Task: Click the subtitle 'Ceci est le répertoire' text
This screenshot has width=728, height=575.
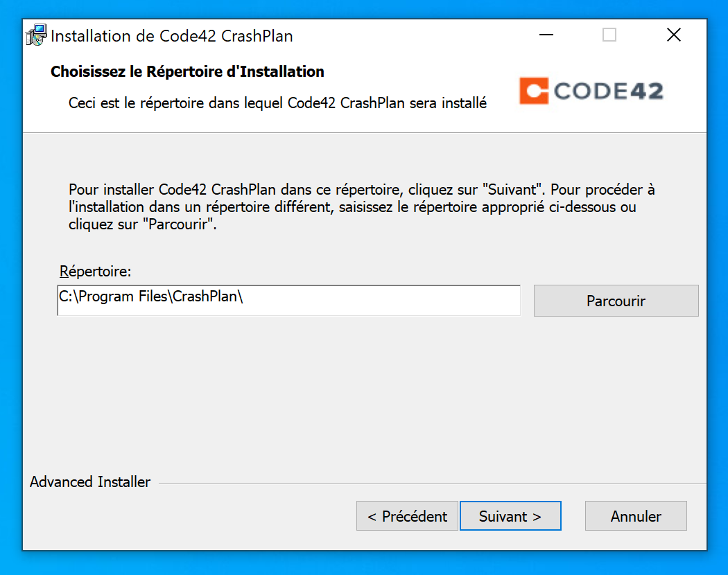Action: coord(277,103)
